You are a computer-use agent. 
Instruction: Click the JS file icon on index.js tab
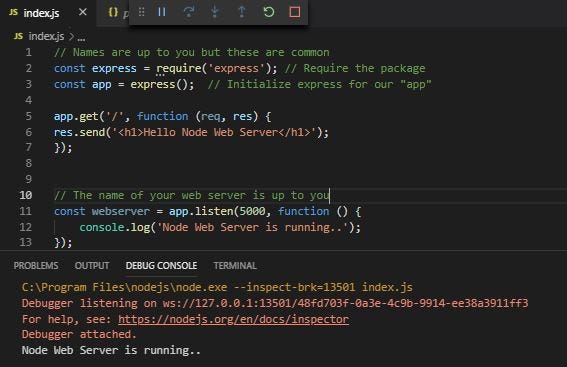click(x=13, y=13)
